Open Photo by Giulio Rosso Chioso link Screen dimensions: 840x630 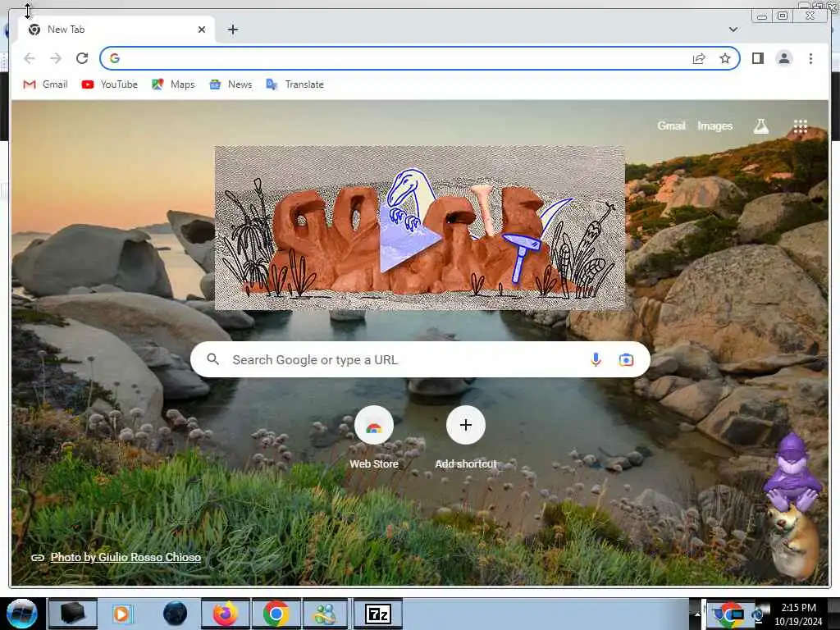click(126, 557)
